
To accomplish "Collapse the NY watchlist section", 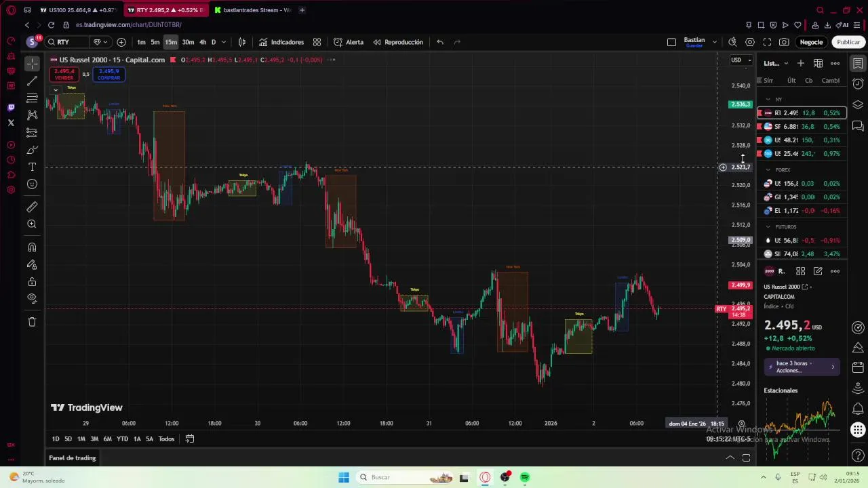I will pyautogui.click(x=768, y=100).
